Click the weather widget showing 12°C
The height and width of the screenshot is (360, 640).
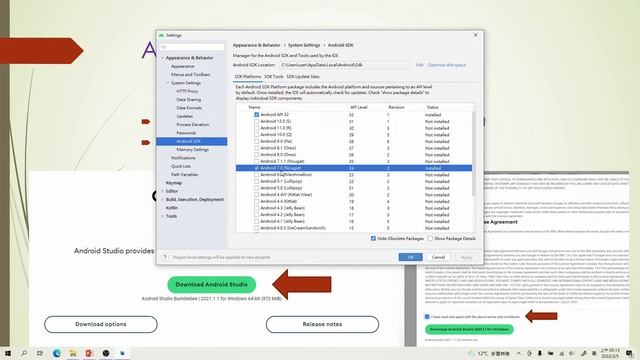[489, 353]
